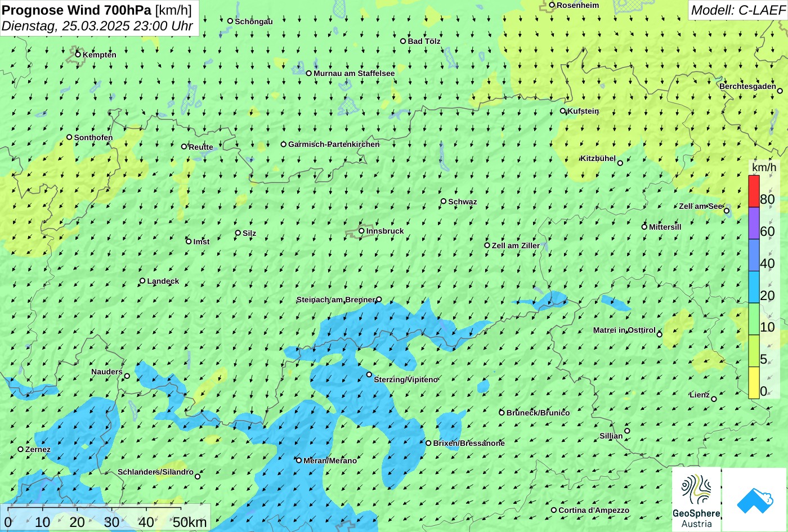Click the 'Meran/Merano' label
The height and width of the screenshot is (532, 788).
330,461
